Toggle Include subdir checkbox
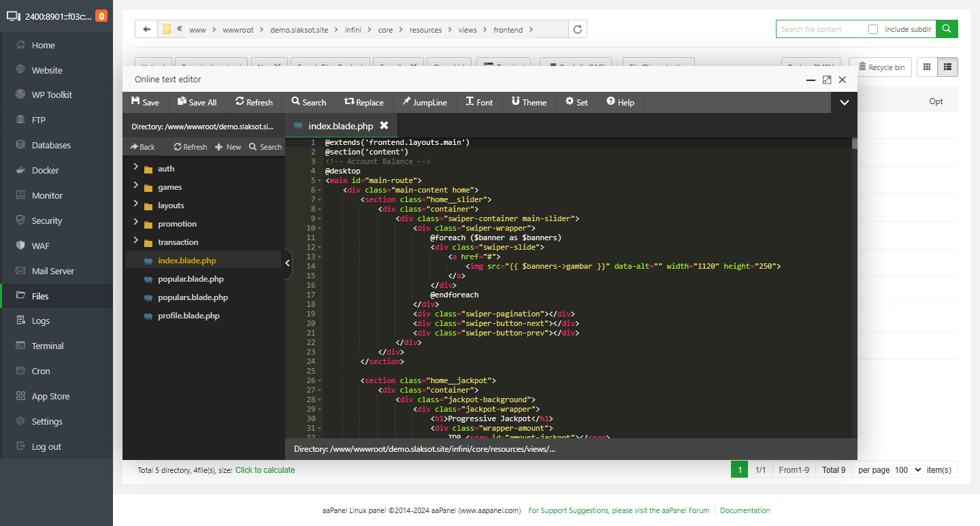 point(873,29)
